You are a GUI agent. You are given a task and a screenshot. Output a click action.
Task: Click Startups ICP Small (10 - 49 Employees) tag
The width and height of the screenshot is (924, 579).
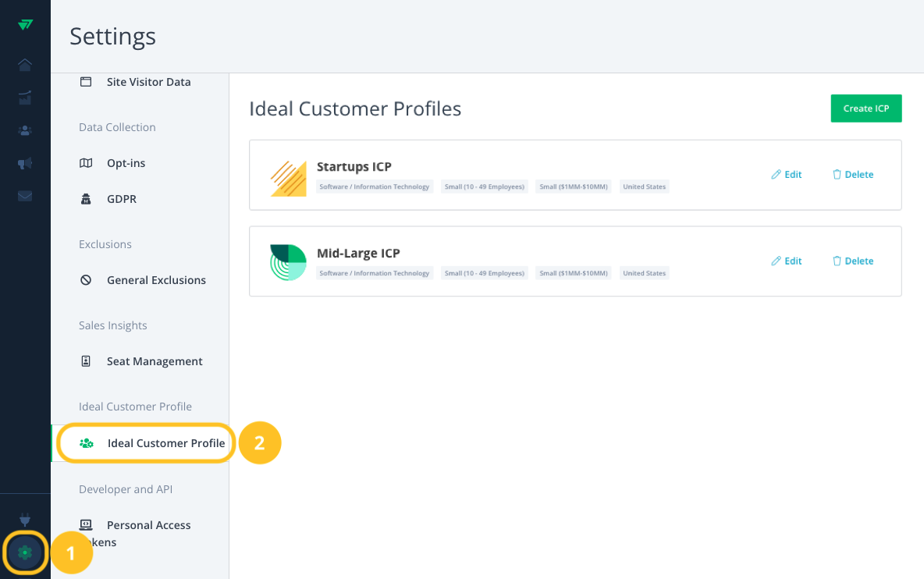click(x=485, y=186)
